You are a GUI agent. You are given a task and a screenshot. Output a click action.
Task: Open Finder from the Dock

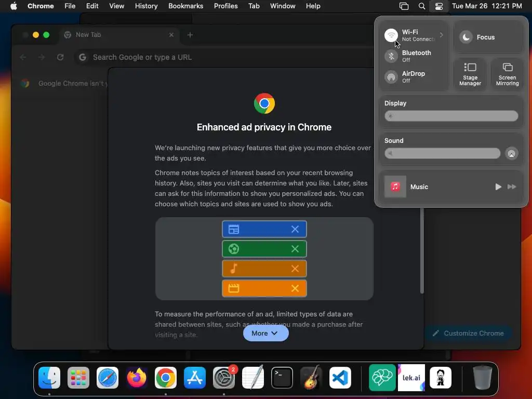49,378
